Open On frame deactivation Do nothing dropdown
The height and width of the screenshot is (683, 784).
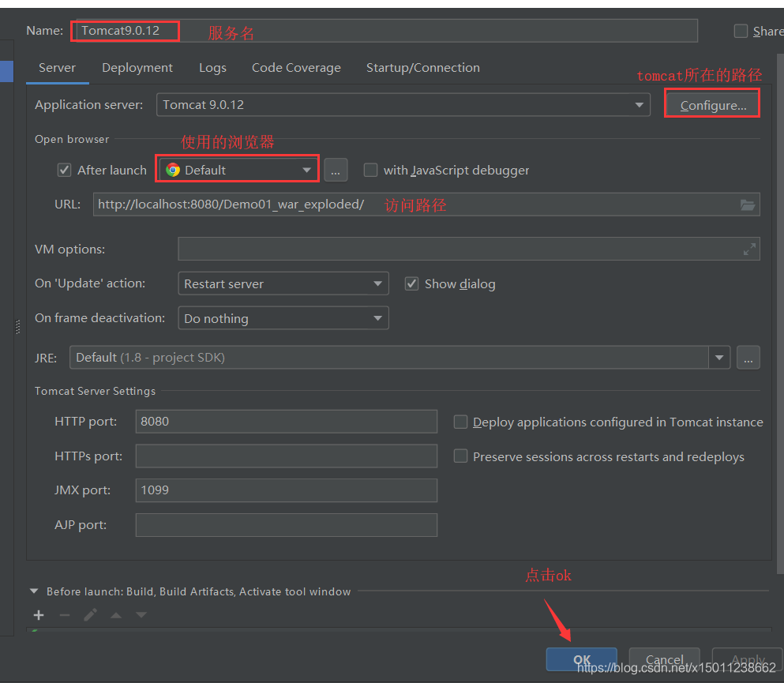[283, 318]
